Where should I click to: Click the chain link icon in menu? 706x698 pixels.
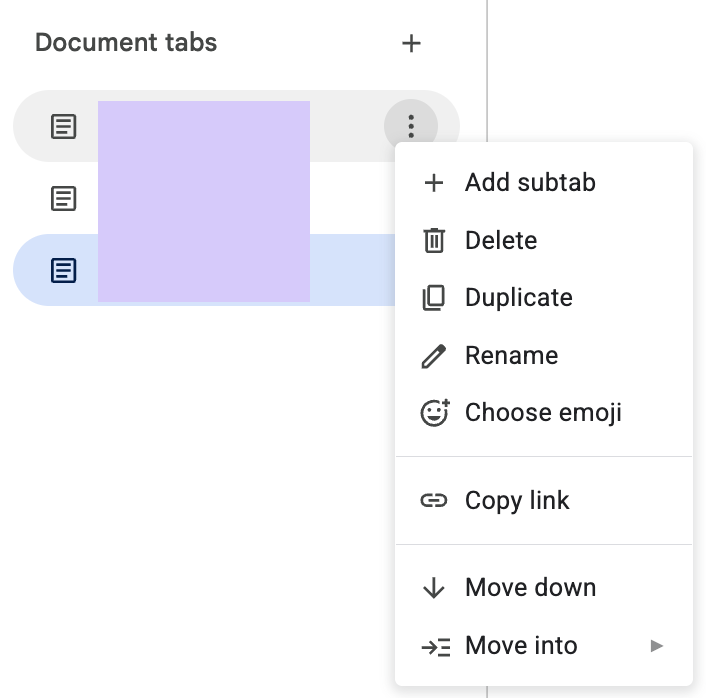(434, 500)
